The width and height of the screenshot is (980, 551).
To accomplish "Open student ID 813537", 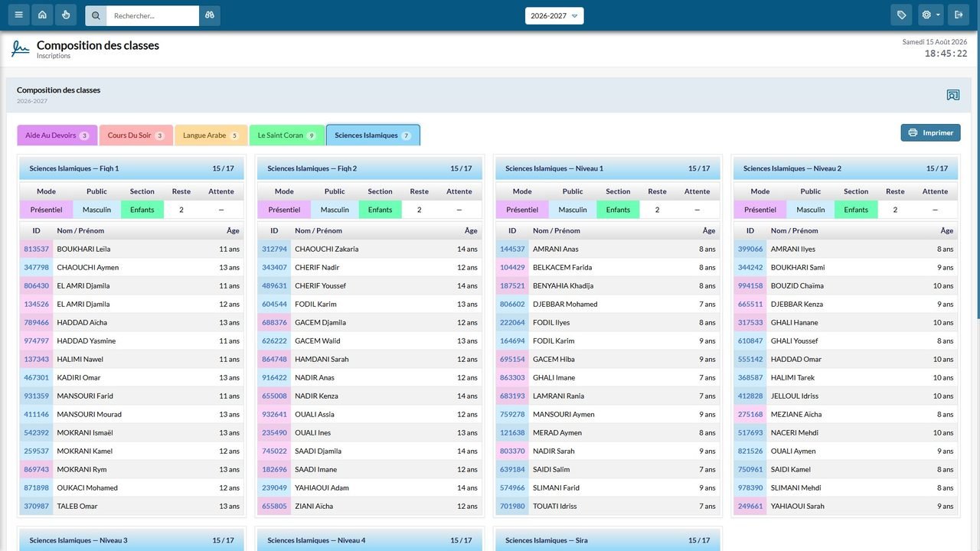I will (36, 249).
